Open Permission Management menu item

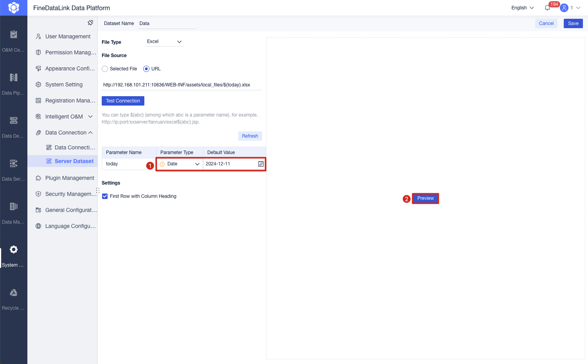tap(63, 52)
